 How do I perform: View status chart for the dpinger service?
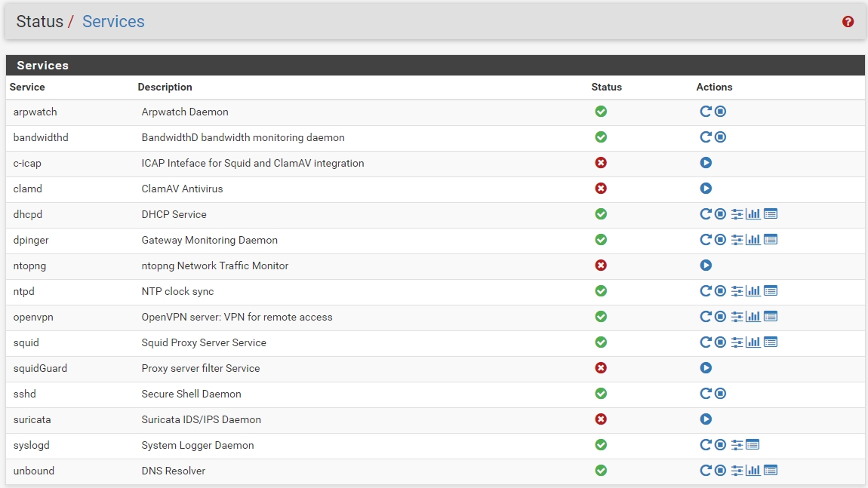pyautogui.click(x=753, y=240)
